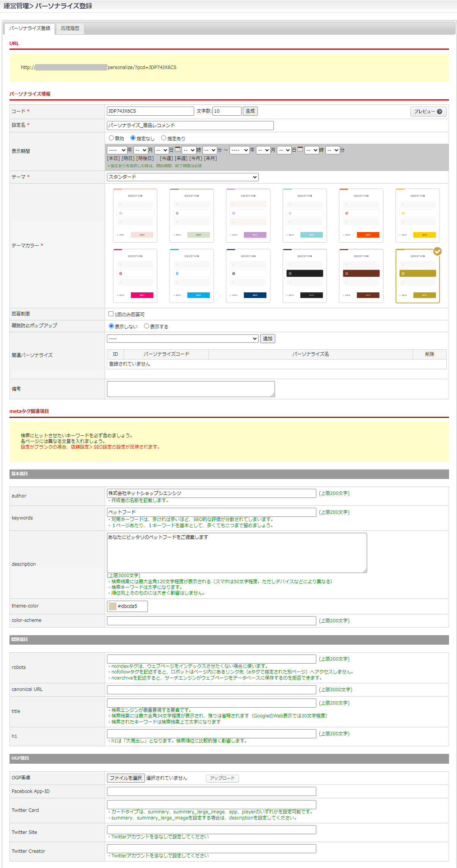This screenshot has width=457, height=868.
Task: Pick the navy blue theme color thumbnail
Action: click(x=248, y=276)
